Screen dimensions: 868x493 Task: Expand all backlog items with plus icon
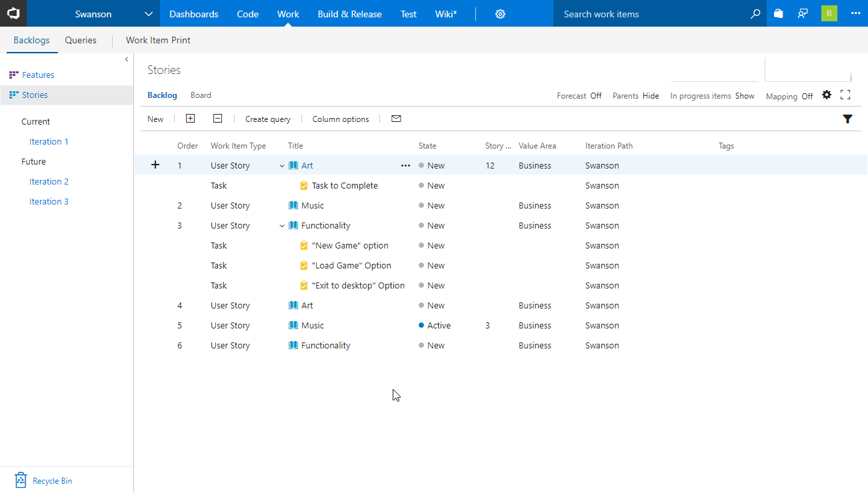click(x=190, y=118)
